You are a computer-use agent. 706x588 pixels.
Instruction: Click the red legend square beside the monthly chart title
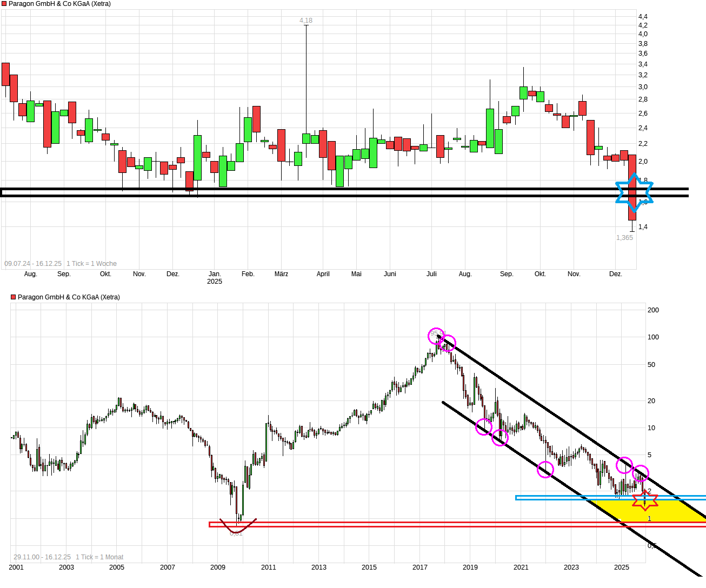point(12,297)
